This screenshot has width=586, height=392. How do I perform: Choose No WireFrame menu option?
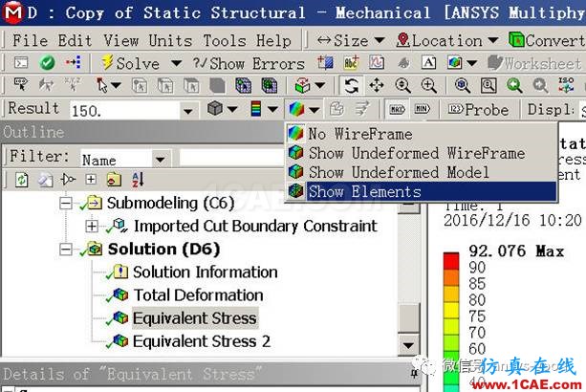(x=421, y=134)
